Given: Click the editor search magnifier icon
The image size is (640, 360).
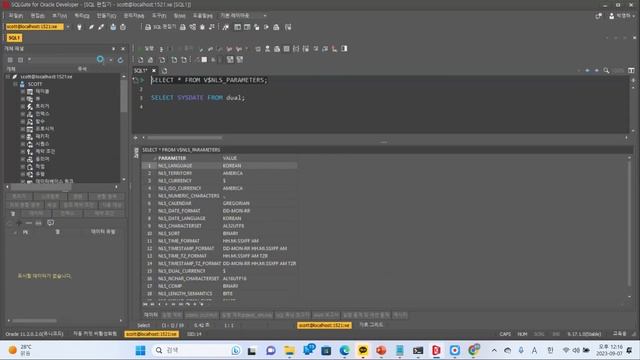Looking at the screenshot, I should pos(606,71).
